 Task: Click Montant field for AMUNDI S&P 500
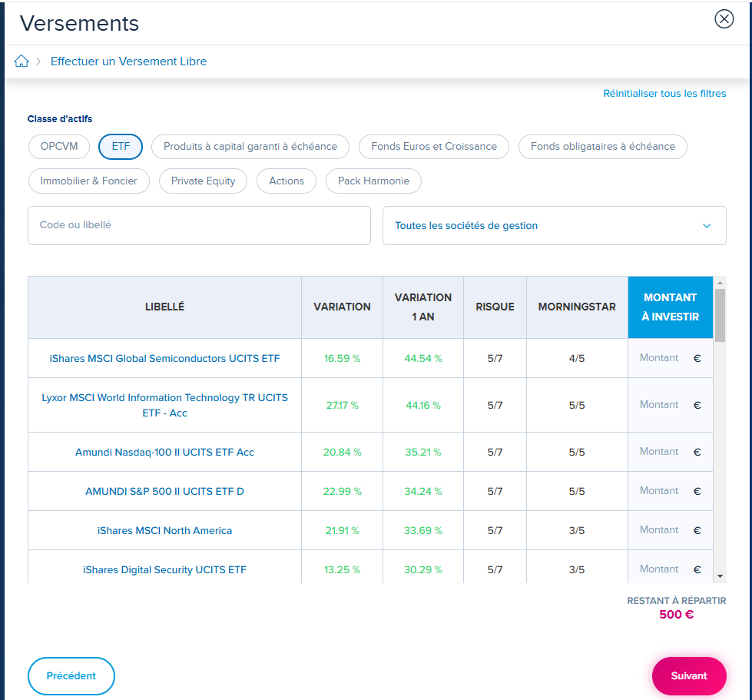[670, 491]
